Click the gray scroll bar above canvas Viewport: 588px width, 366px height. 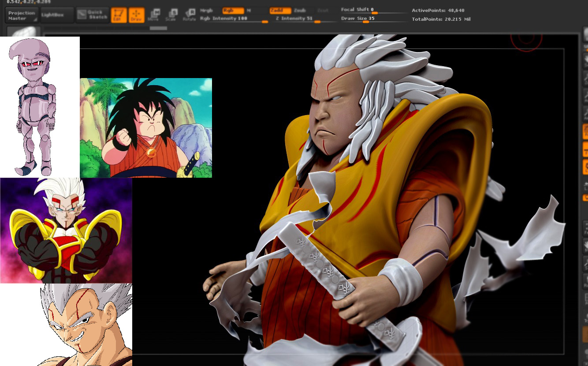(x=158, y=28)
